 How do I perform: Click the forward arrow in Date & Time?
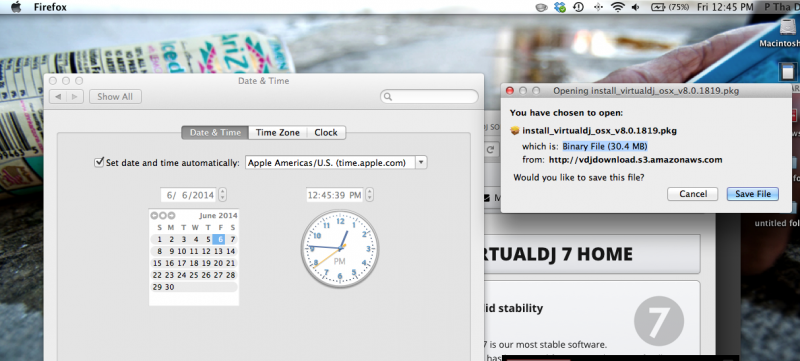[75, 96]
